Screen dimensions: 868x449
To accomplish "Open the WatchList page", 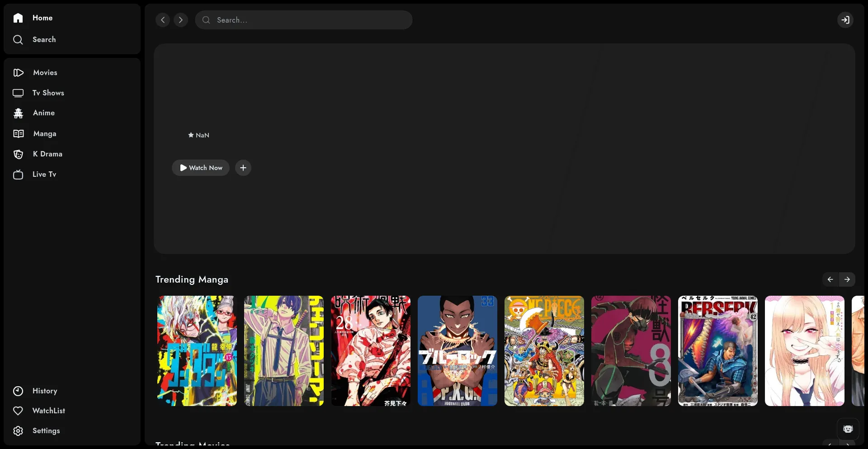I will point(48,411).
